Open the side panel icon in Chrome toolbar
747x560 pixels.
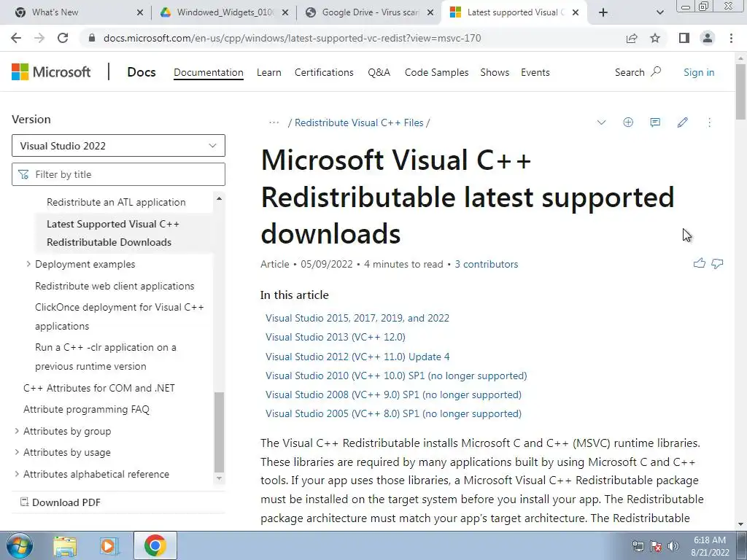pos(684,38)
